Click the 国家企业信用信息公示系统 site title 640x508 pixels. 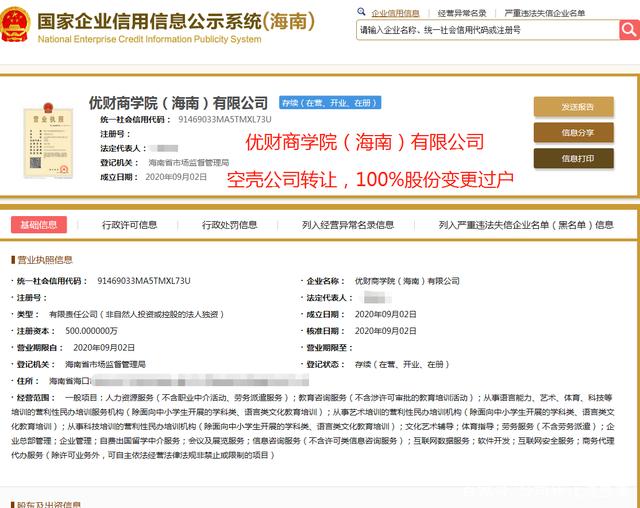[176, 21]
